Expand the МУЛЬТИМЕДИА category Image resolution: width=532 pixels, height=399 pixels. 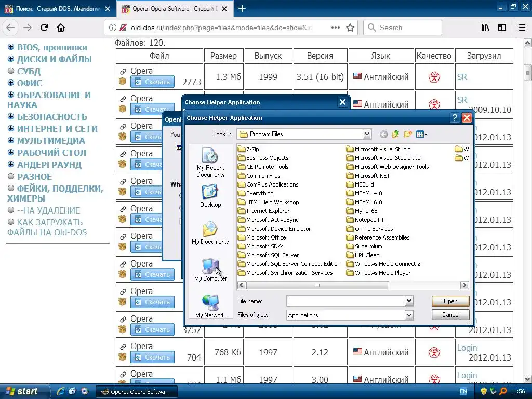(x=11, y=140)
